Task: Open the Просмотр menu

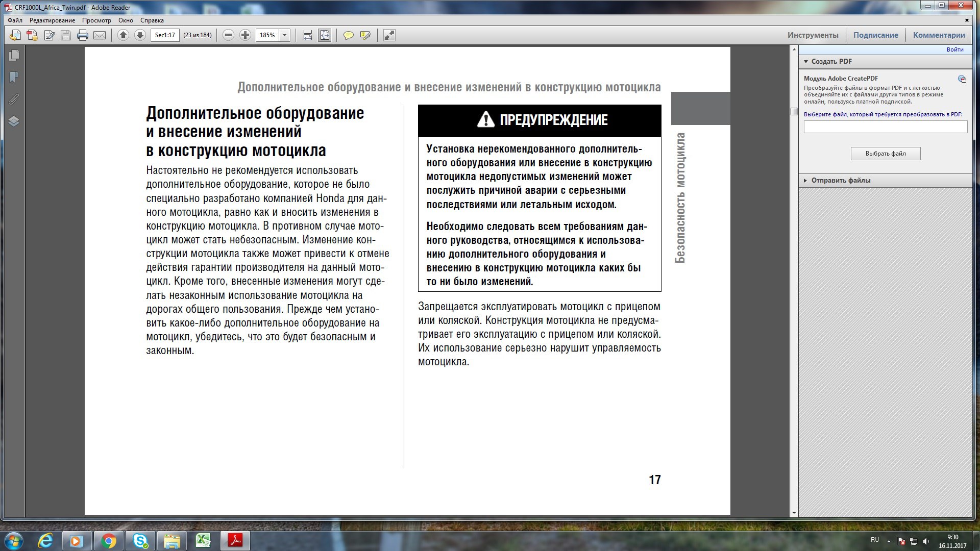Action: 96,20
